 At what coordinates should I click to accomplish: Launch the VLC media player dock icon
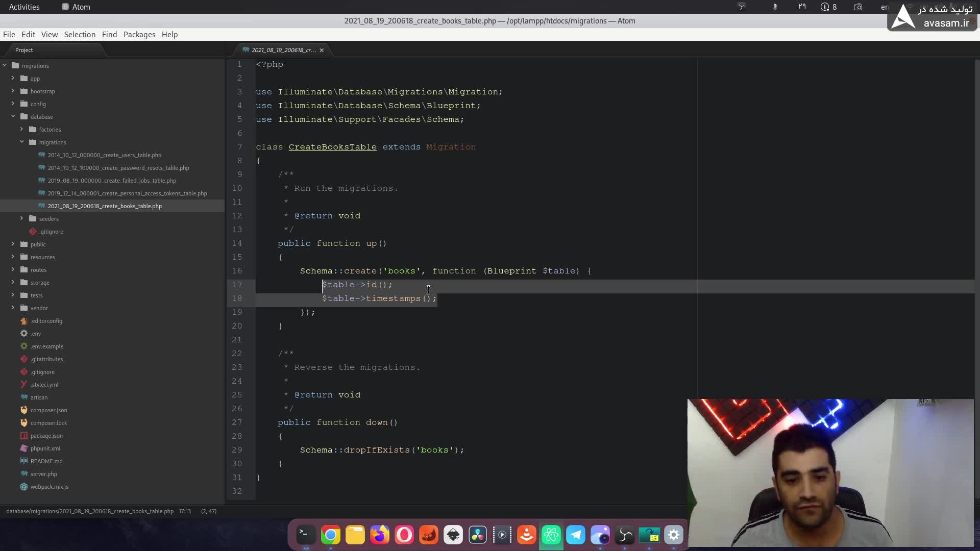[x=526, y=535]
